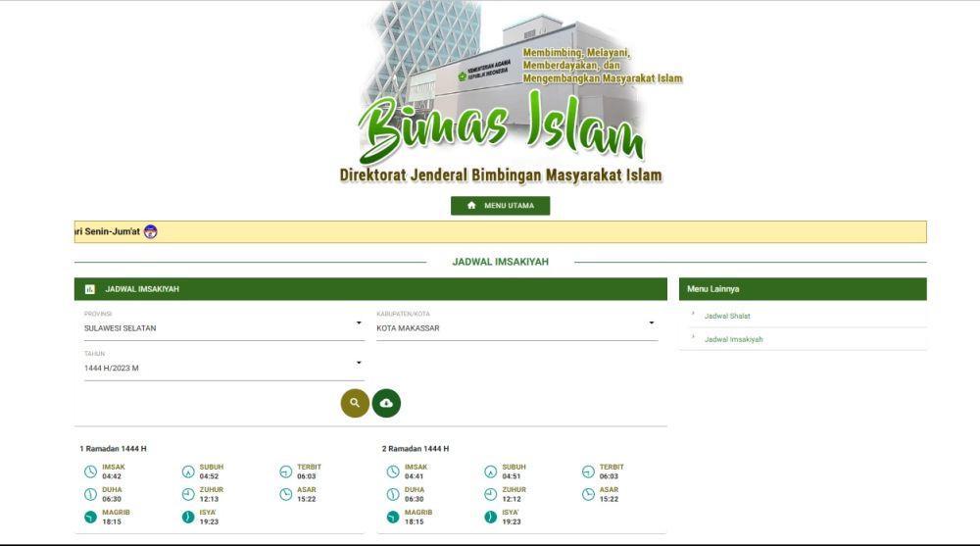Click the Isya' clock icon for 1 Ramadan

click(188, 518)
